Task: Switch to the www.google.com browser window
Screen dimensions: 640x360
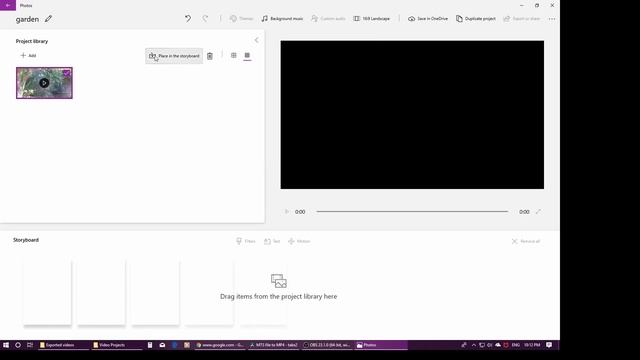Action: [220, 345]
